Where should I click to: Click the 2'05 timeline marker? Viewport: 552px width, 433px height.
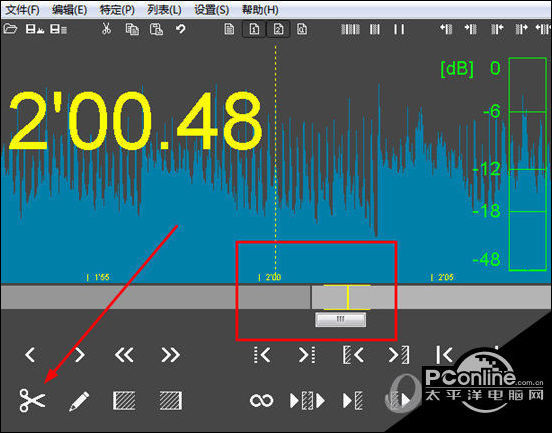click(442, 277)
